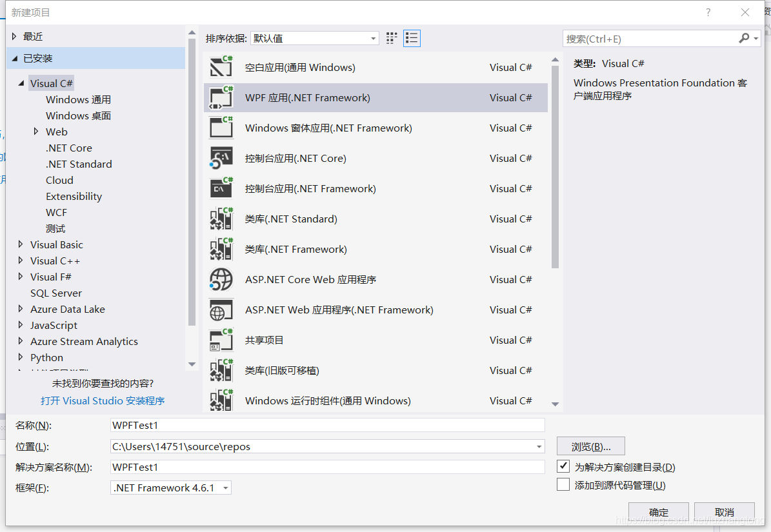
Task: Collapse the 已安装 node
Action: 14,59
